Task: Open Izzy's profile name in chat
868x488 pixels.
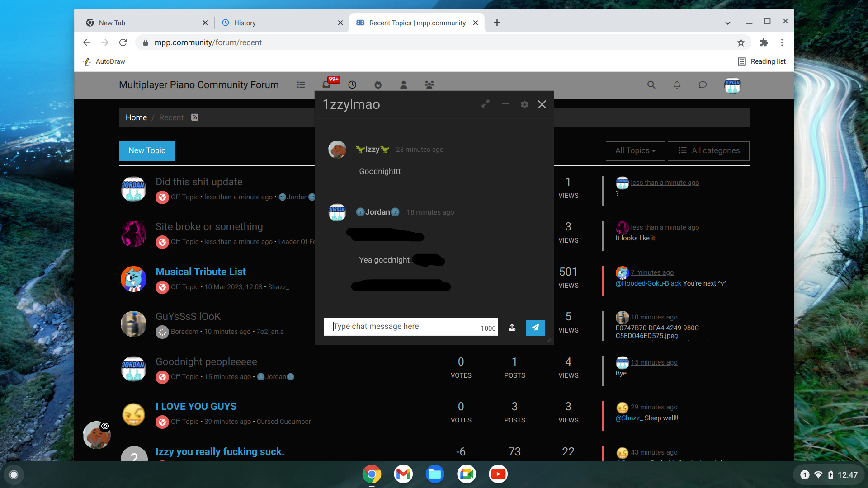Action: point(372,150)
